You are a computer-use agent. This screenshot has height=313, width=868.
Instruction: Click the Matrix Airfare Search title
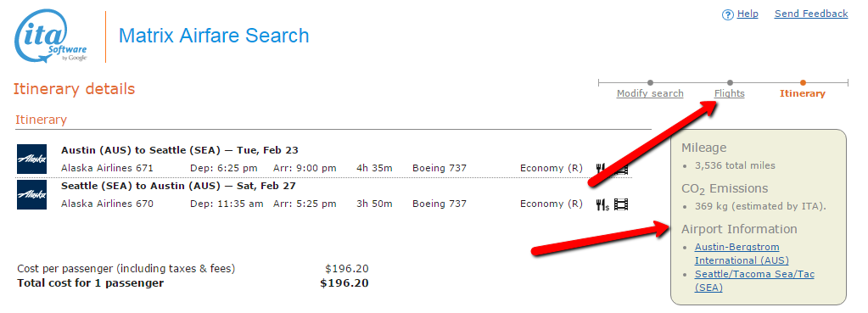(x=214, y=36)
